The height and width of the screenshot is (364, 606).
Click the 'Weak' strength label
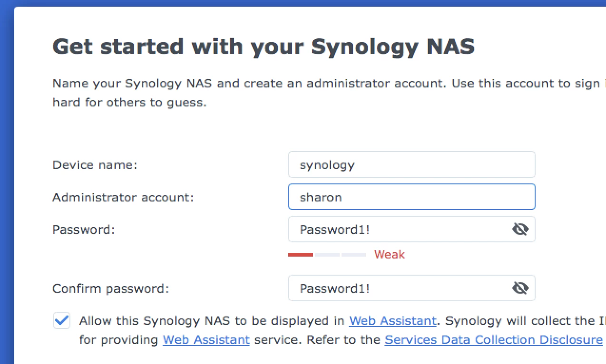[x=389, y=254]
